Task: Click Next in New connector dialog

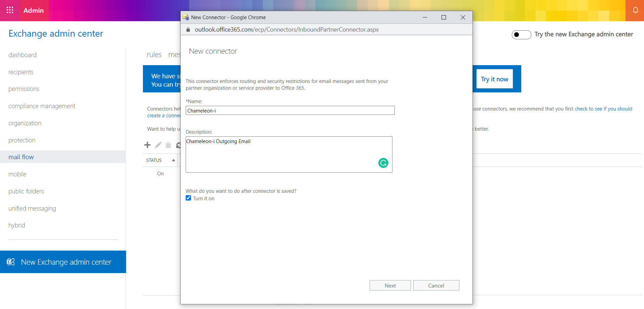Action: pyautogui.click(x=390, y=285)
